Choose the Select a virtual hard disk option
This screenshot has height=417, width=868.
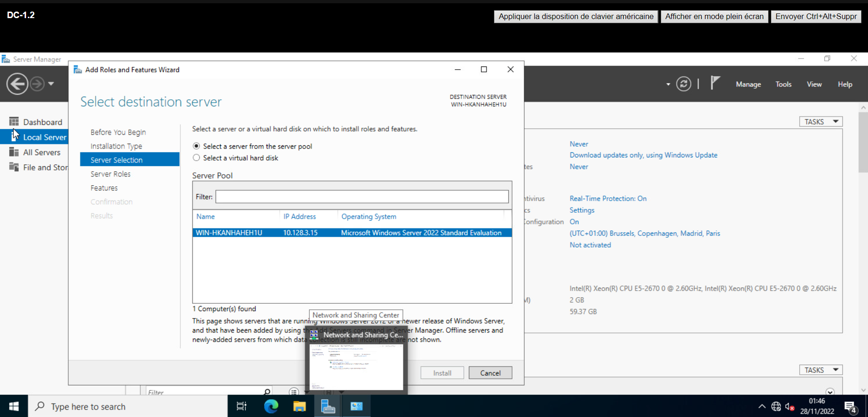coord(197,158)
